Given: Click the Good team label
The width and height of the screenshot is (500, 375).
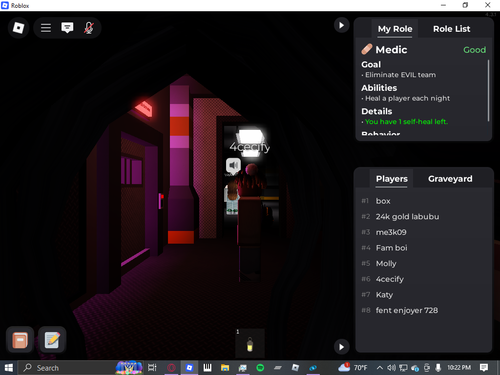Looking at the screenshot, I should click(x=474, y=50).
